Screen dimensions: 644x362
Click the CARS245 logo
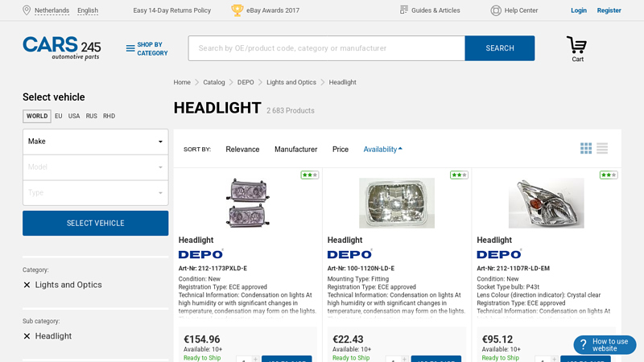(x=62, y=48)
